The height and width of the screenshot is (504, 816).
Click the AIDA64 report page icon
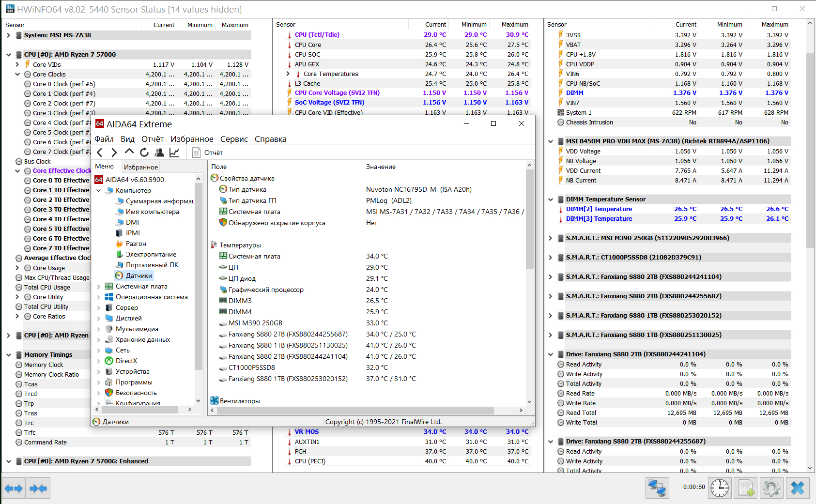coord(196,153)
